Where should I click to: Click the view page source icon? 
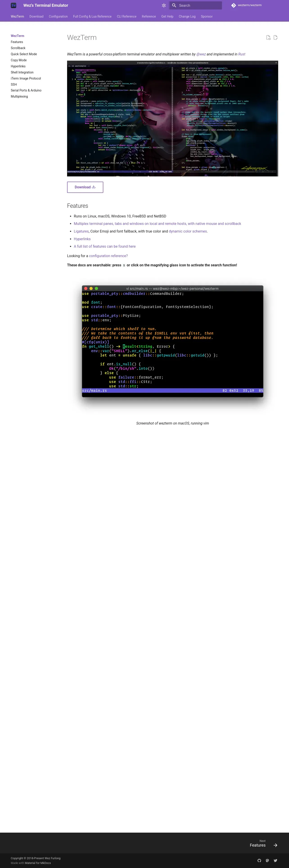pyautogui.click(x=268, y=37)
